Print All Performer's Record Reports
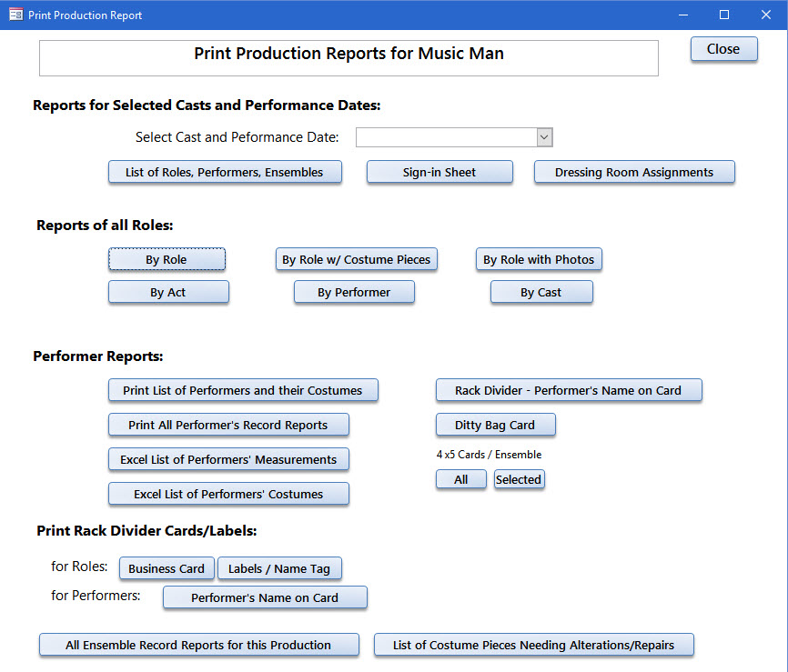788x672 pixels. click(x=228, y=425)
